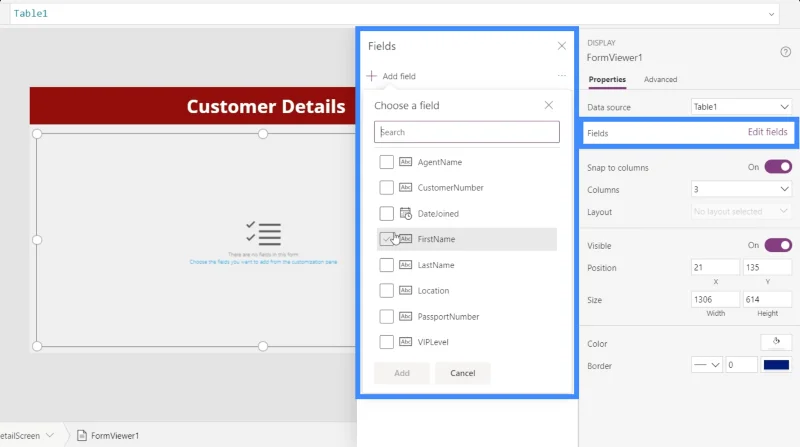Viewport: 800px width, 447px height.
Task: Click the Add field button
Action: (391, 76)
